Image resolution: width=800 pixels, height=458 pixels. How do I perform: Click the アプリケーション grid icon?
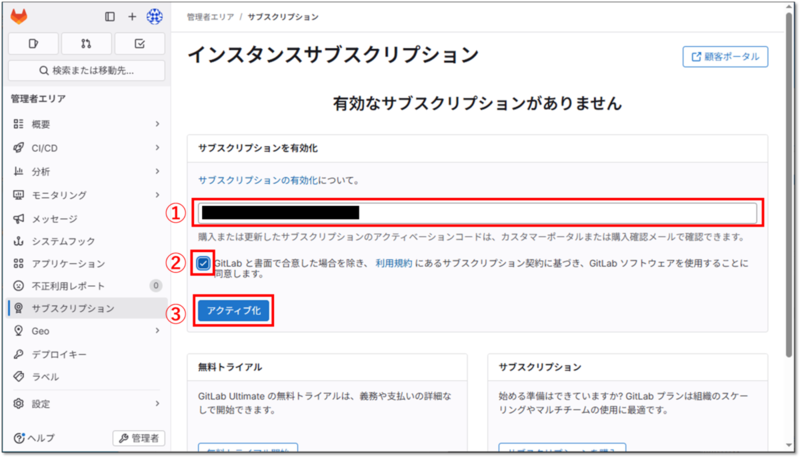point(18,264)
